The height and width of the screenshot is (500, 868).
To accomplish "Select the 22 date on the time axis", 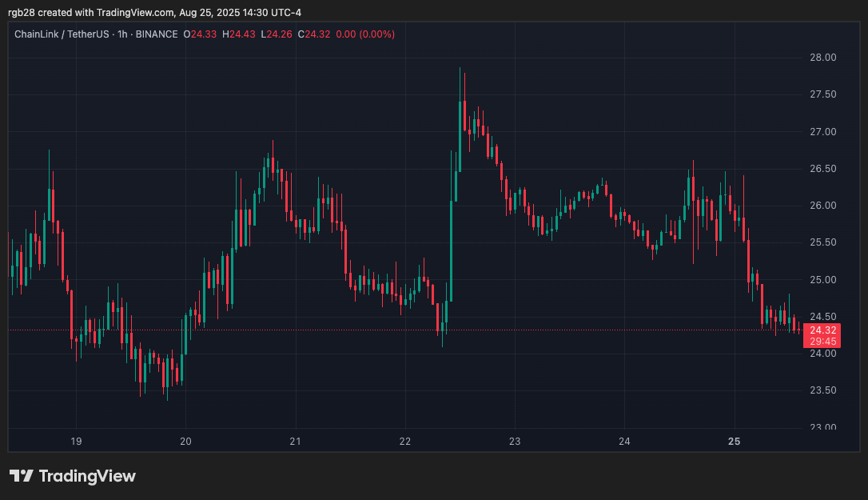I will click(x=404, y=441).
